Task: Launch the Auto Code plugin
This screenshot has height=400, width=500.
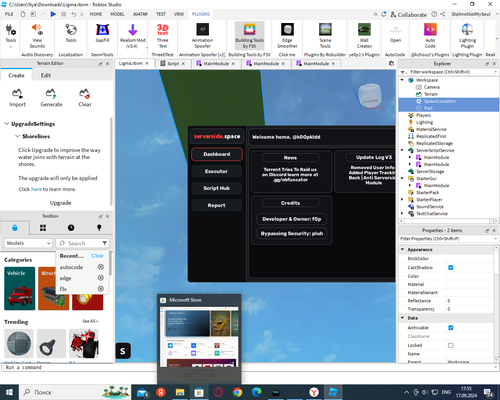Action: [430, 36]
